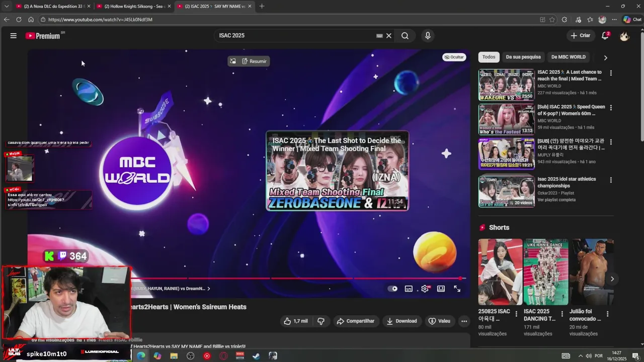Show next filter chips with arrow
The height and width of the screenshot is (362, 644).
605,57
